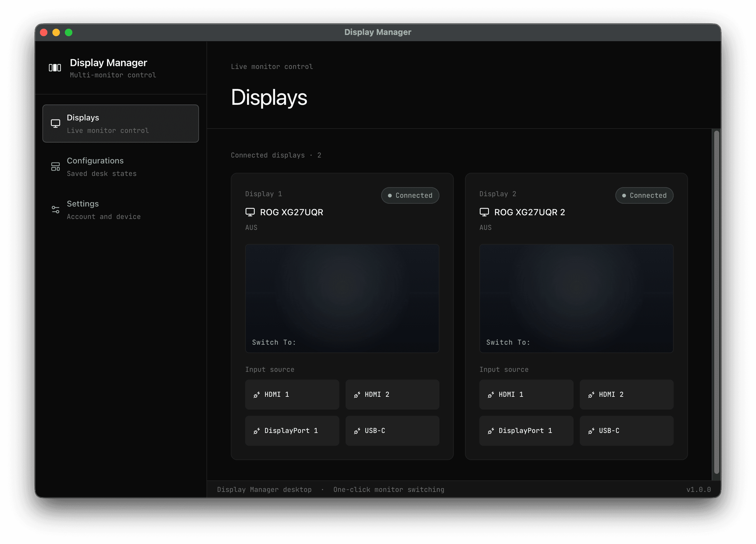Switch Display 1 to HDMI 2
756x544 pixels.
coord(392,395)
